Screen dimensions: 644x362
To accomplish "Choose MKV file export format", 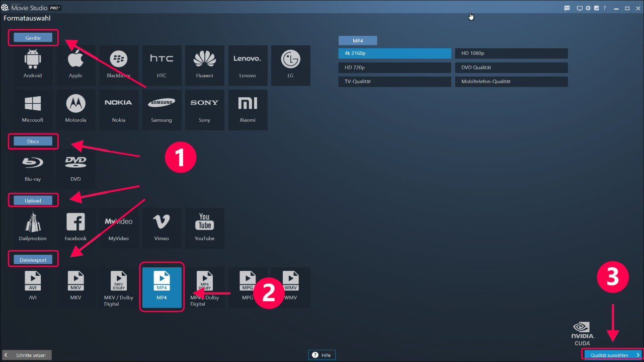I will pyautogui.click(x=75, y=287).
